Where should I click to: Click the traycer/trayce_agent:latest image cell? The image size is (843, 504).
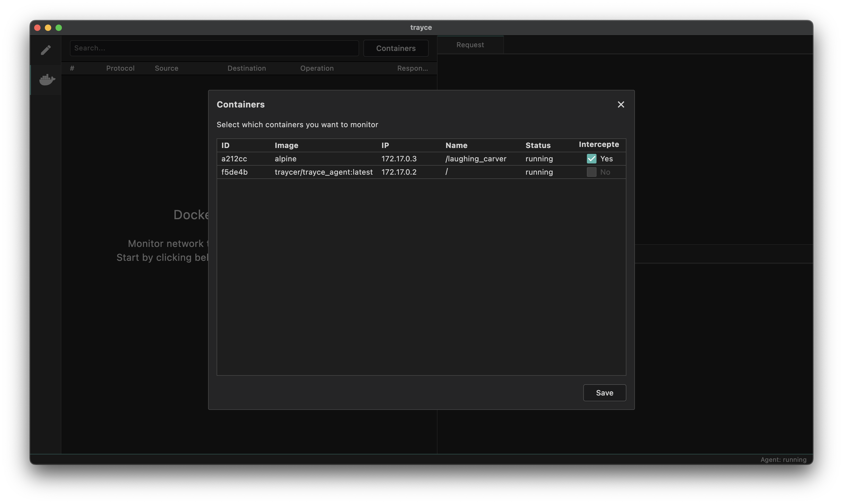(323, 172)
